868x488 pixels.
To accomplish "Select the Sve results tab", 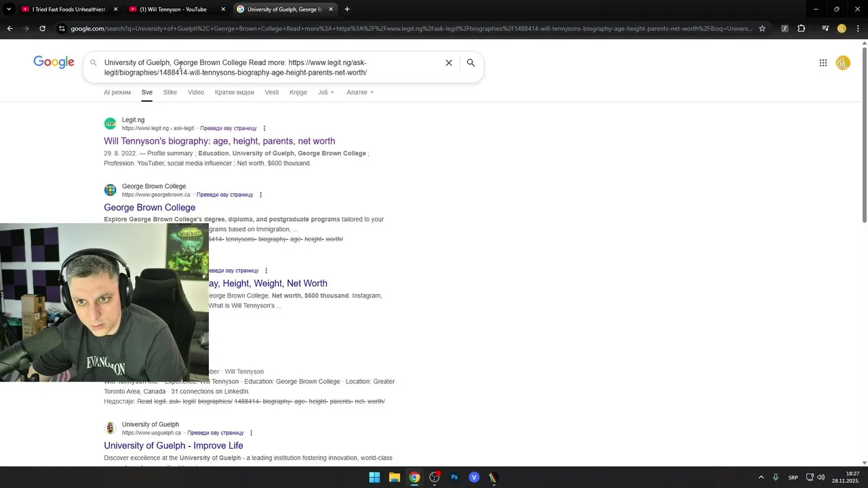I will pos(146,92).
